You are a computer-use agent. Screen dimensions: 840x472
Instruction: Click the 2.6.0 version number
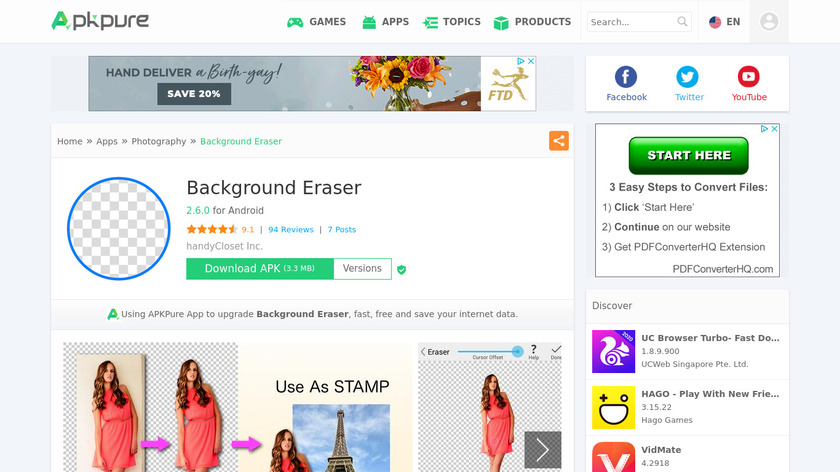198,211
